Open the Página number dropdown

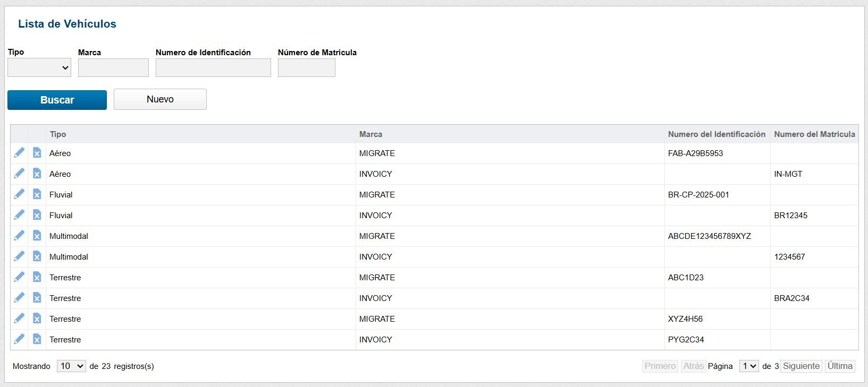pos(748,366)
